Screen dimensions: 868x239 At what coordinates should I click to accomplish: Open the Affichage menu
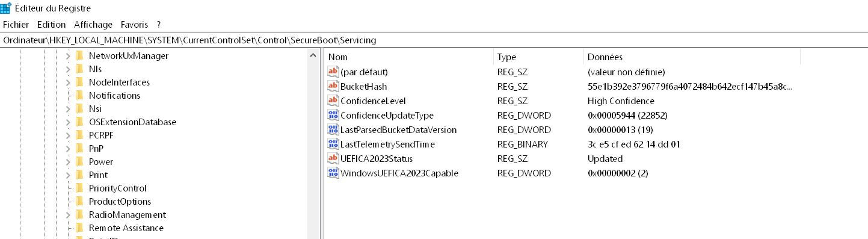(x=93, y=25)
